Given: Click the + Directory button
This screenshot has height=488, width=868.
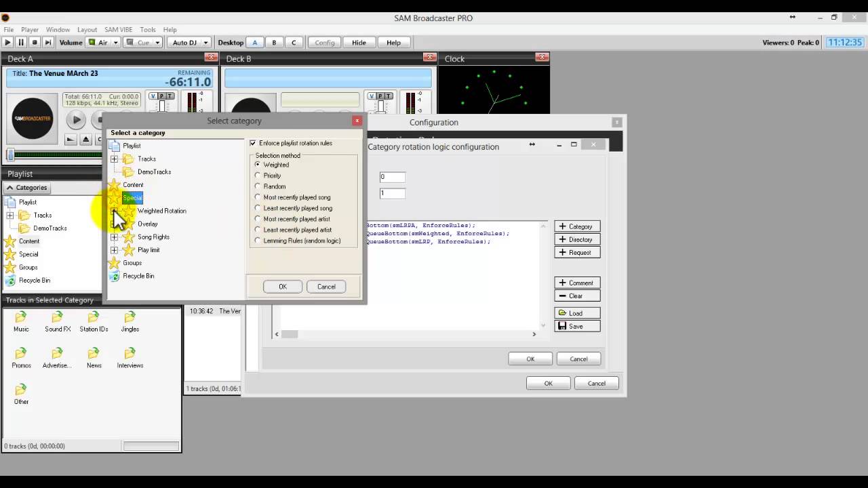Looking at the screenshot, I should pos(577,239).
